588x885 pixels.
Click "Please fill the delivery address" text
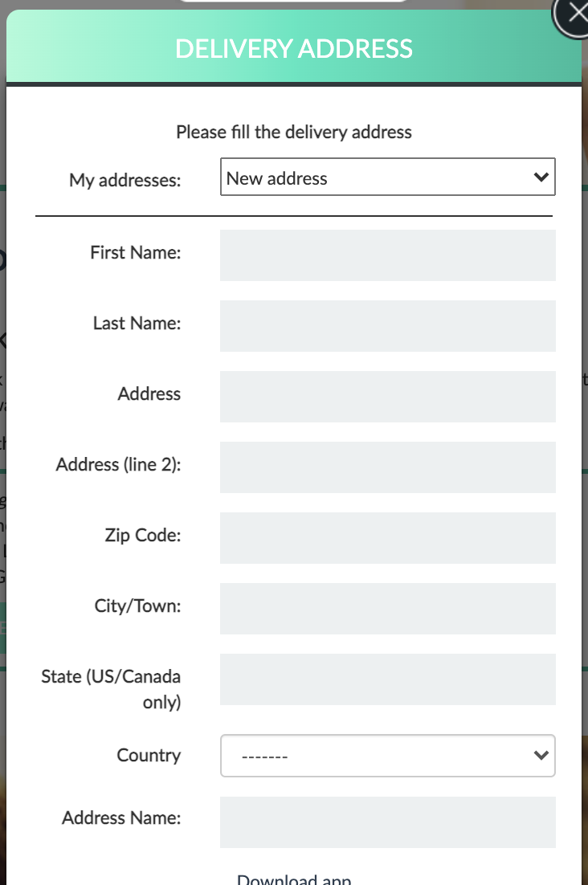click(x=294, y=132)
